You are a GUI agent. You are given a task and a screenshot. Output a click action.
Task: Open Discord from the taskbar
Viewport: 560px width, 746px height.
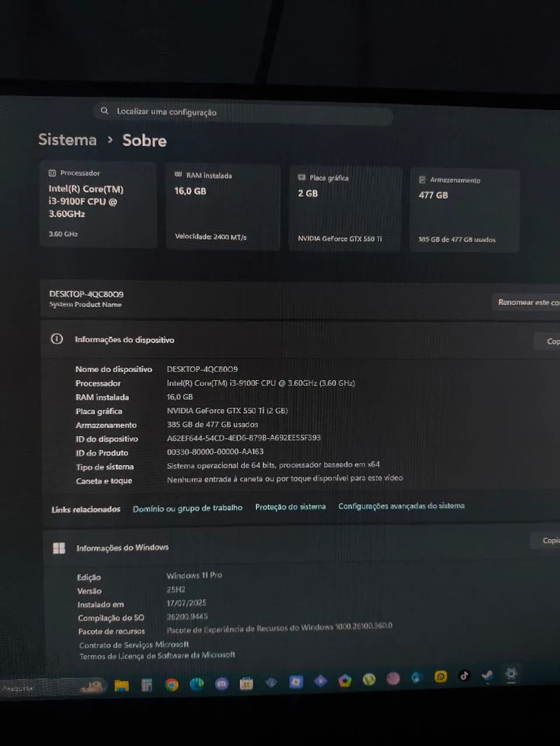(221, 683)
